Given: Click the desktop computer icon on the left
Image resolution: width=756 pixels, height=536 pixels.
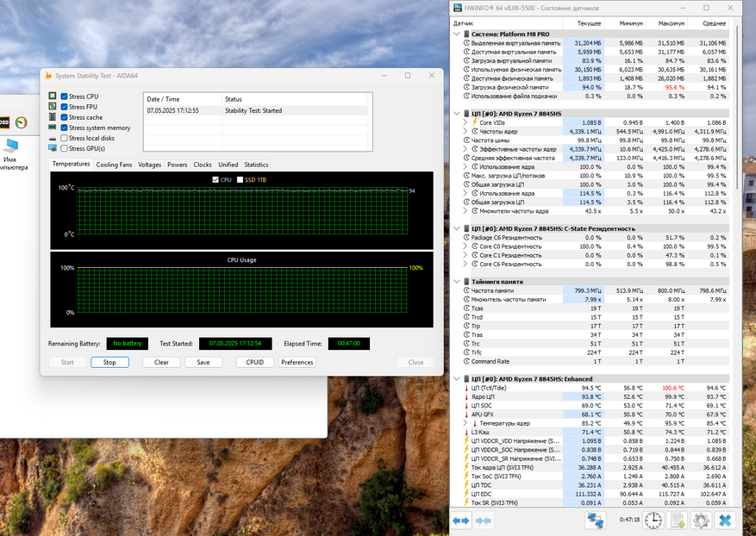Looking at the screenshot, I should coord(11,147).
